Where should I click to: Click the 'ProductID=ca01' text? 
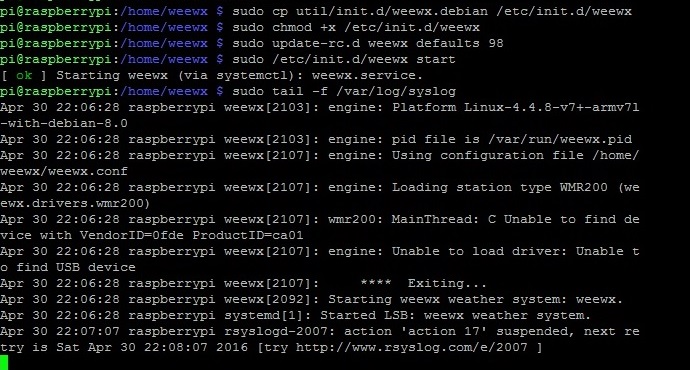coord(248,235)
